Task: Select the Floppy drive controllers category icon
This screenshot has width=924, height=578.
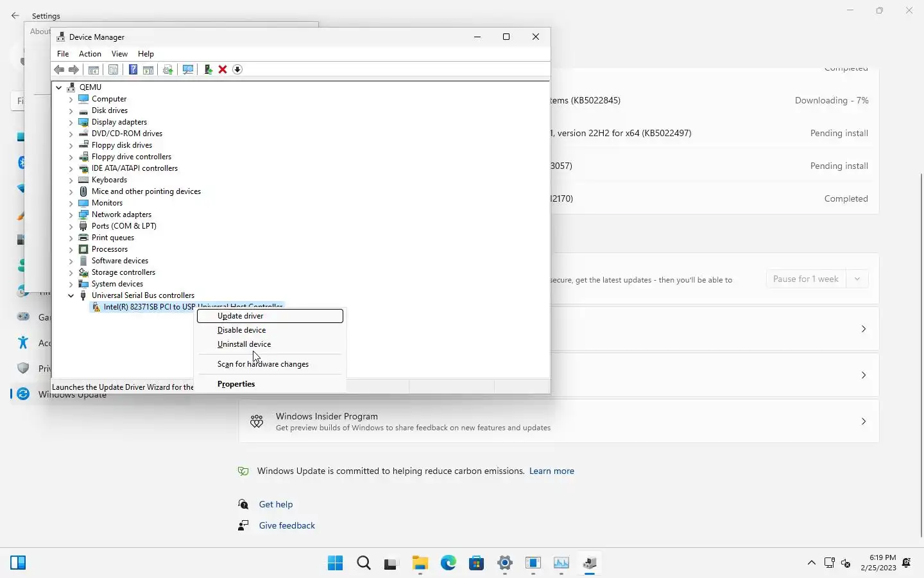Action: [x=83, y=157]
